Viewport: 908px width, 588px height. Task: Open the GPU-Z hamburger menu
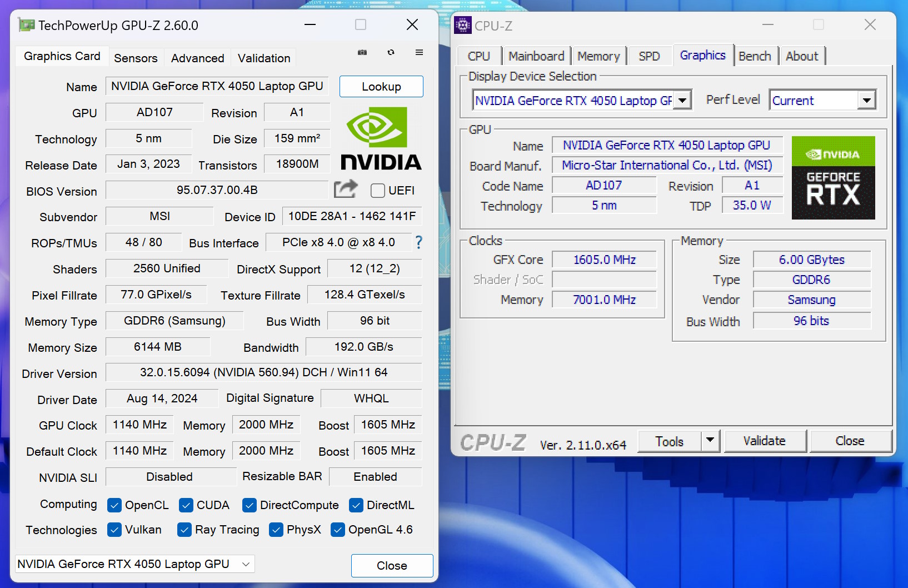(x=420, y=52)
